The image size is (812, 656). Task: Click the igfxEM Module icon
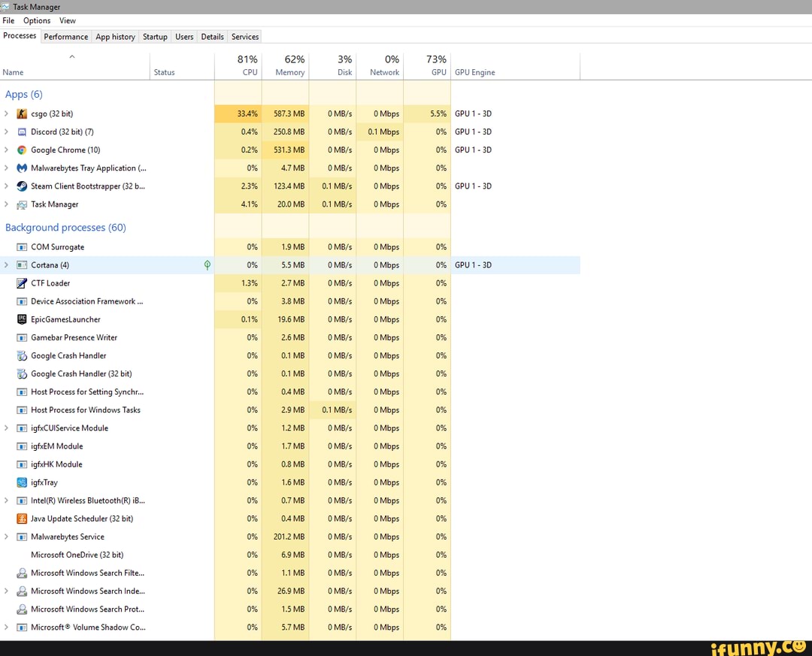[22, 446]
